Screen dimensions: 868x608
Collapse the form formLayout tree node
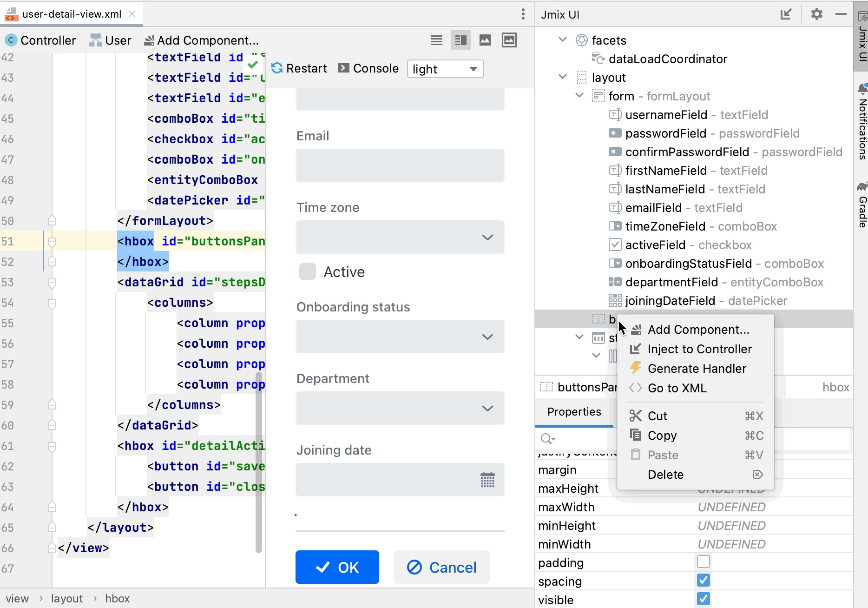579,96
